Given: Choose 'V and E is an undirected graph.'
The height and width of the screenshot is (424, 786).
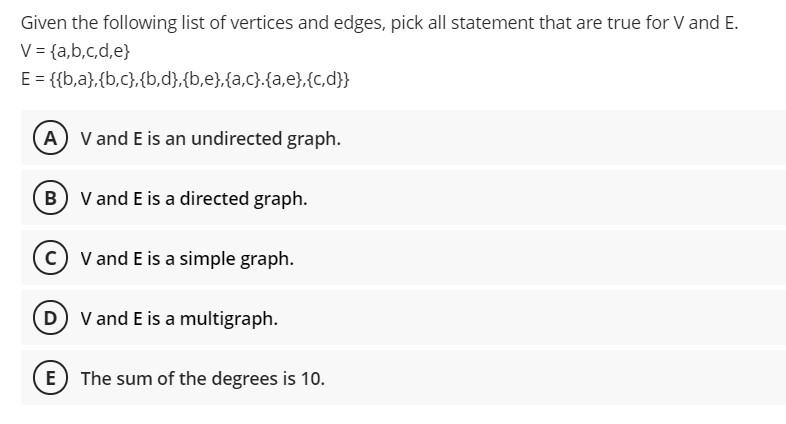Looking at the screenshot, I should tap(211, 138).
